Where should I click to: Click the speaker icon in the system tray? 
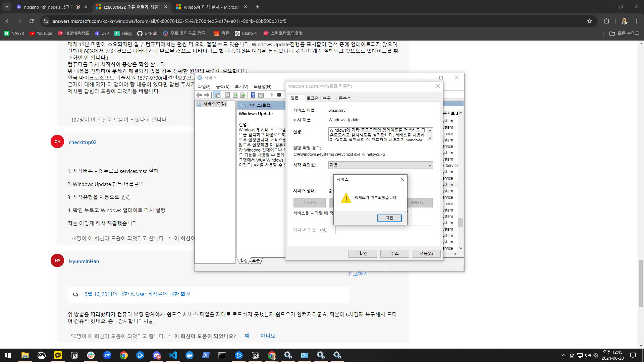587,355
